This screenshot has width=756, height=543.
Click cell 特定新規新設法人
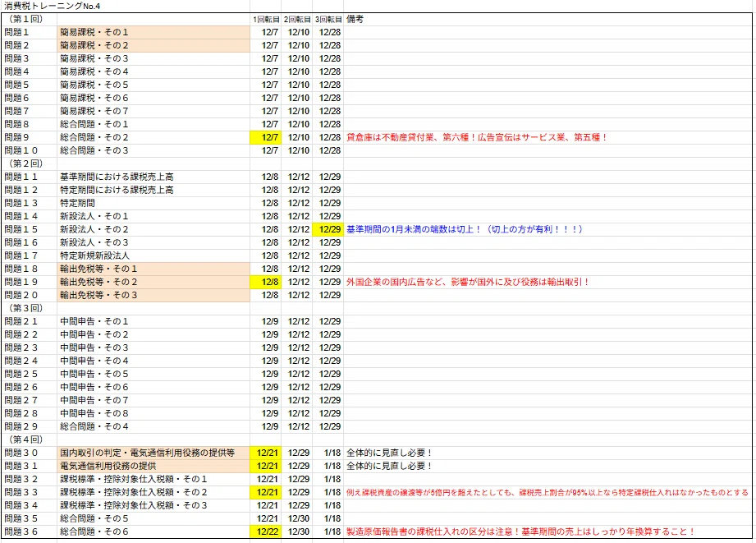(153, 255)
